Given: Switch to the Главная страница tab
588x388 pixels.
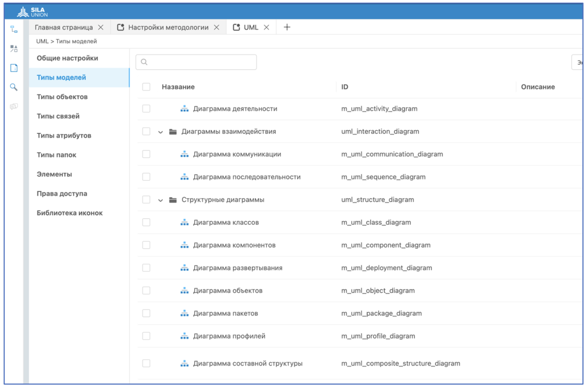Looking at the screenshot, I should coord(64,27).
